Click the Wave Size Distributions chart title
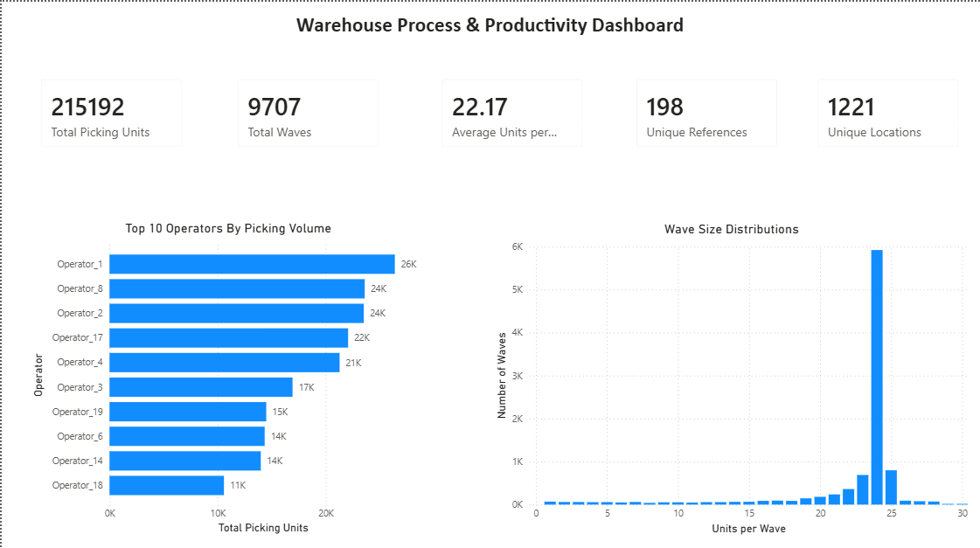Viewport: 980px width, 548px height. point(731,229)
